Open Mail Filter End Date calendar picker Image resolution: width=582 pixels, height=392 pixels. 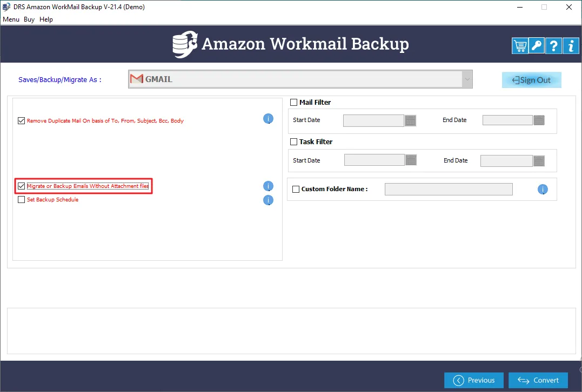point(539,120)
